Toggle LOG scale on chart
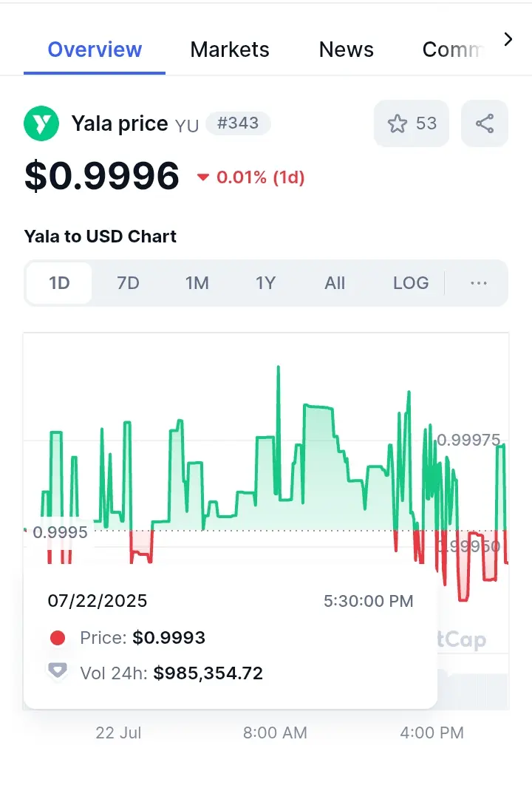This screenshot has width=532, height=785. pos(410,283)
